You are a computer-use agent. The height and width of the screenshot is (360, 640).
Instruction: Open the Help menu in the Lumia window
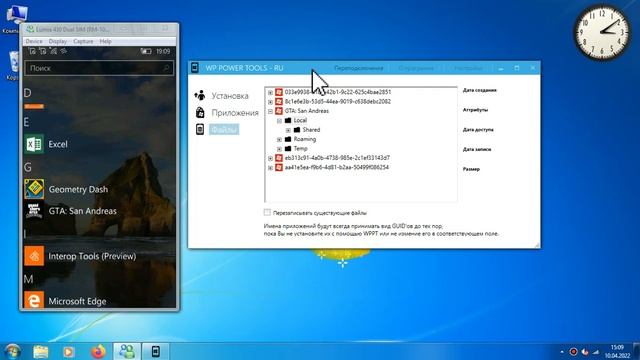tap(105, 42)
